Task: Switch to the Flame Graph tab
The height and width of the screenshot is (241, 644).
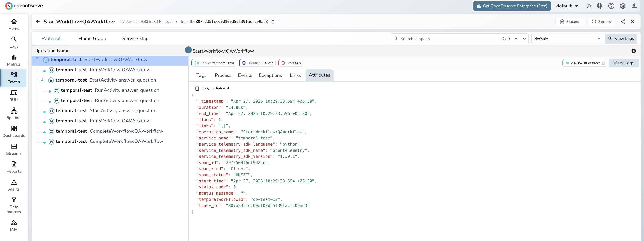Action: pos(92,39)
